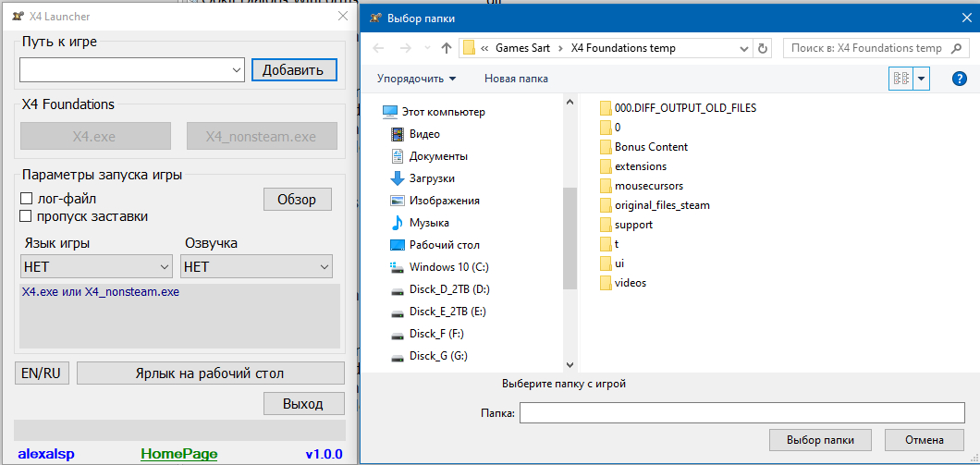Select the Windows 10 (C:) drive

[x=448, y=267]
